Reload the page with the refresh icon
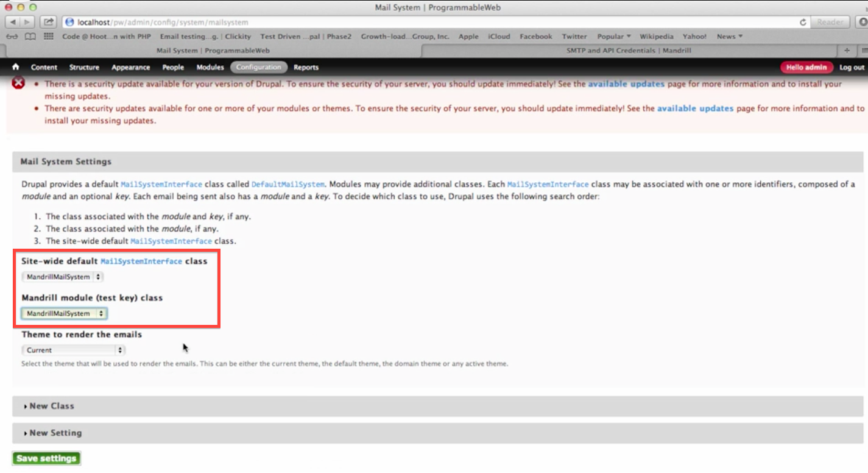This screenshot has height=473, width=868. pyautogui.click(x=803, y=22)
